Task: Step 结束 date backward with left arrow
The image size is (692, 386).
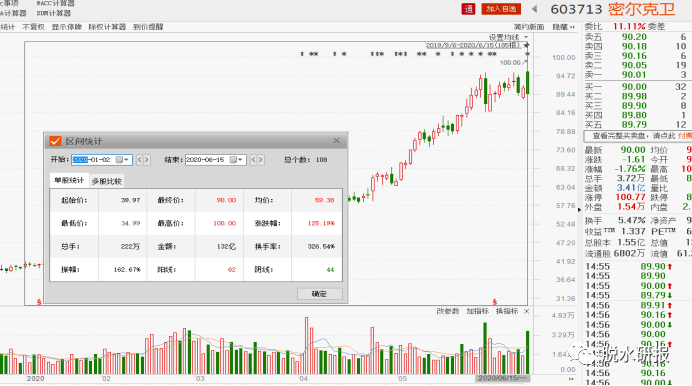Action: (253, 160)
